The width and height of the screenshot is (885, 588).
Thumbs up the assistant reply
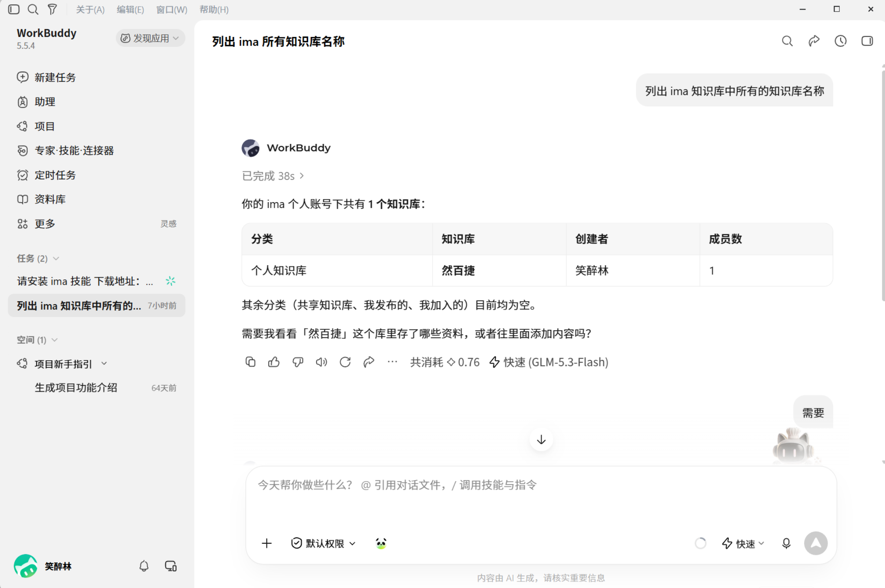tap(274, 362)
